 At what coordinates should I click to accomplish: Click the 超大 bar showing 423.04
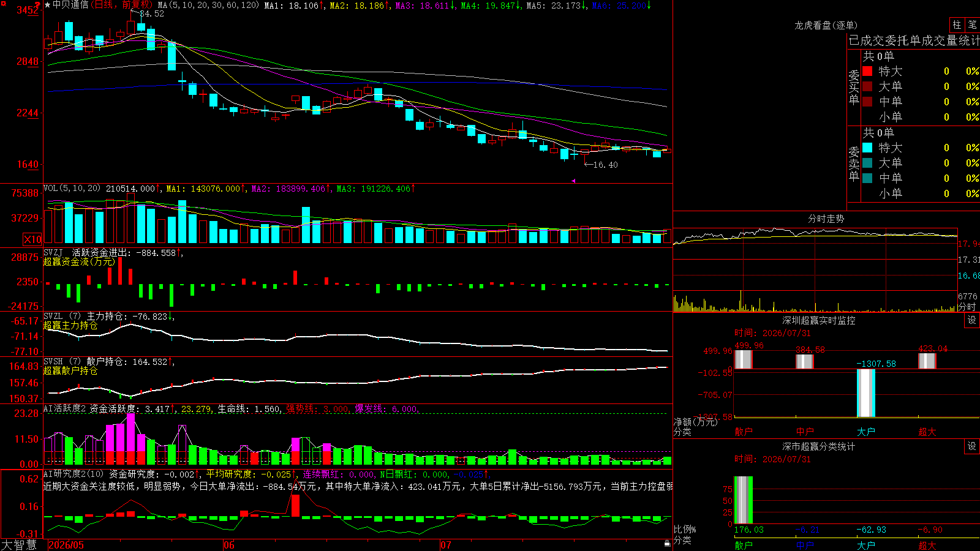click(927, 361)
